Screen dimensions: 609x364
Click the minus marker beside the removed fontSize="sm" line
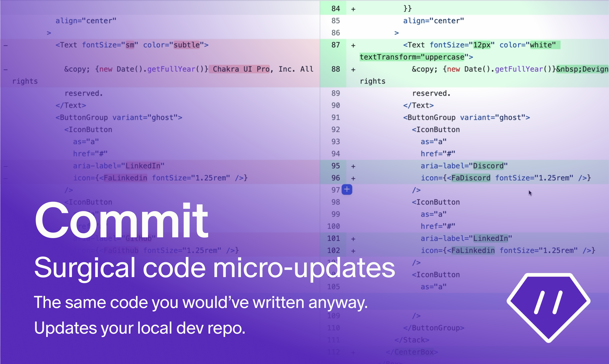[6, 45]
